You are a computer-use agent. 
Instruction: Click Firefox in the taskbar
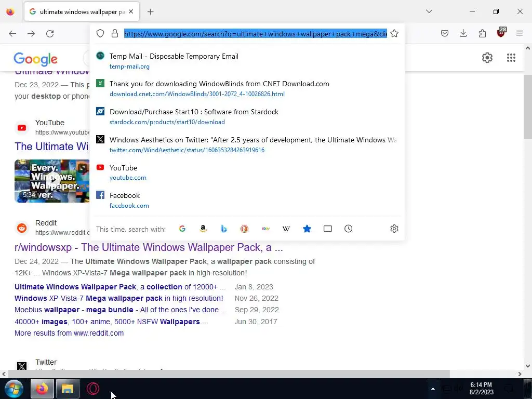click(42, 389)
